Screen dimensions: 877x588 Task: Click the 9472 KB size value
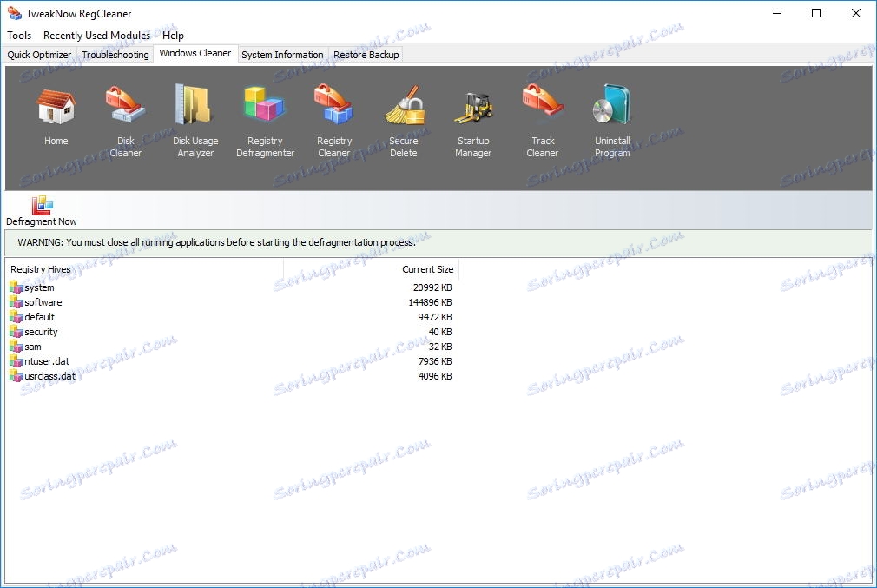point(434,317)
